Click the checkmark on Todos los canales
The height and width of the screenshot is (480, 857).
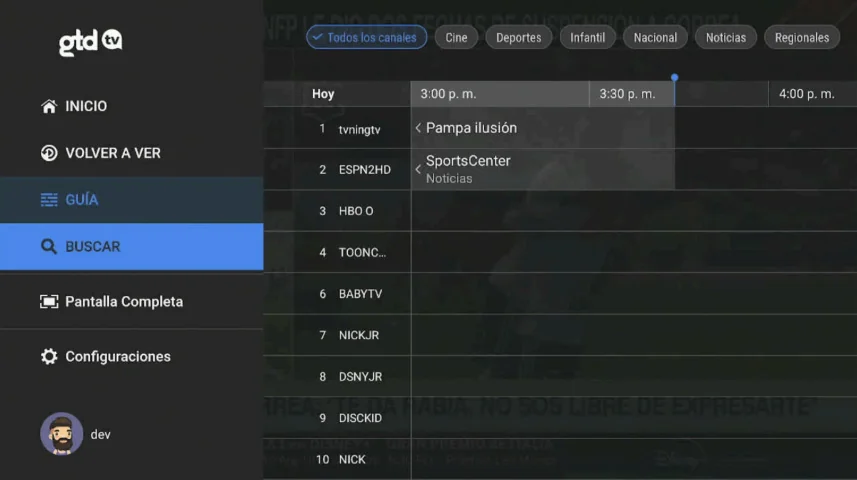tap(318, 37)
